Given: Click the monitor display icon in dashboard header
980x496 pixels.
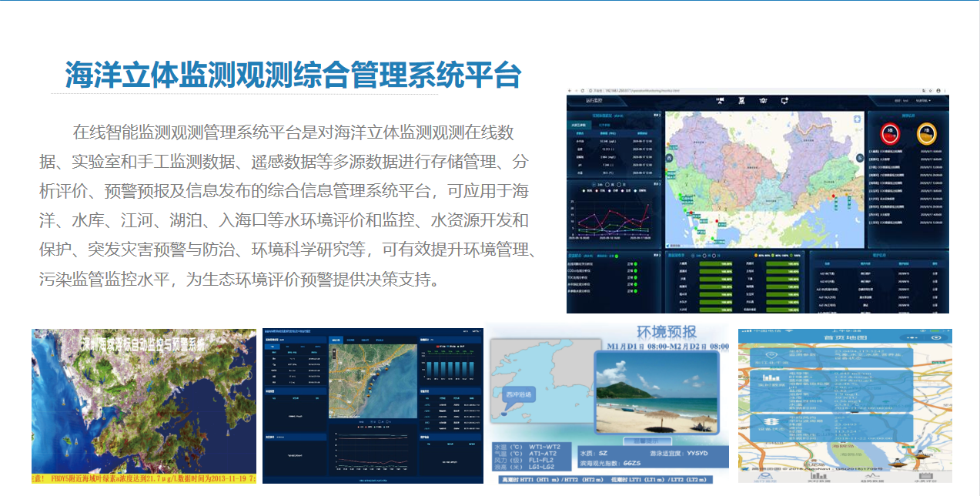Looking at the screenshot, I should pos(784,100).
